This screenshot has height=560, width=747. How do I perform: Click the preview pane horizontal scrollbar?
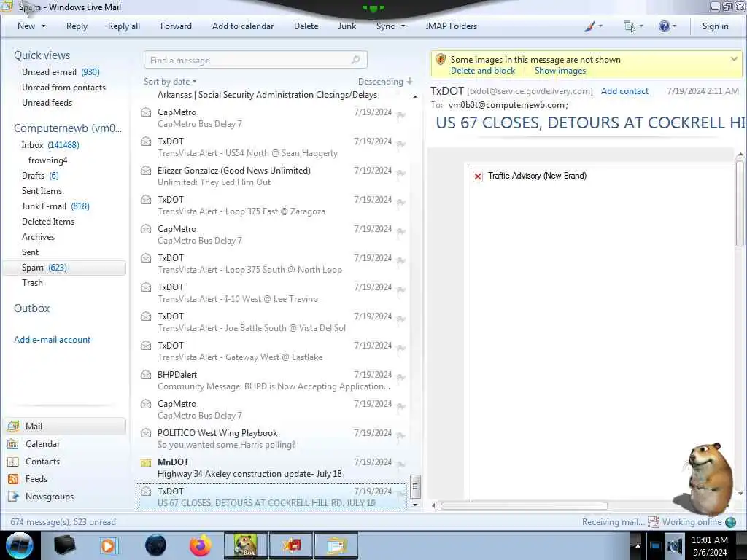[524, 506]
